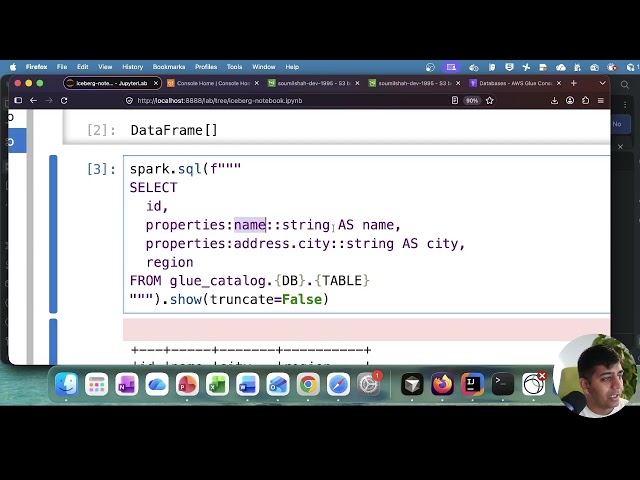Image resolution: width=640 pixels, height=480 pixels.
Task: Open Word from the Dock
Action: point(247,384)
